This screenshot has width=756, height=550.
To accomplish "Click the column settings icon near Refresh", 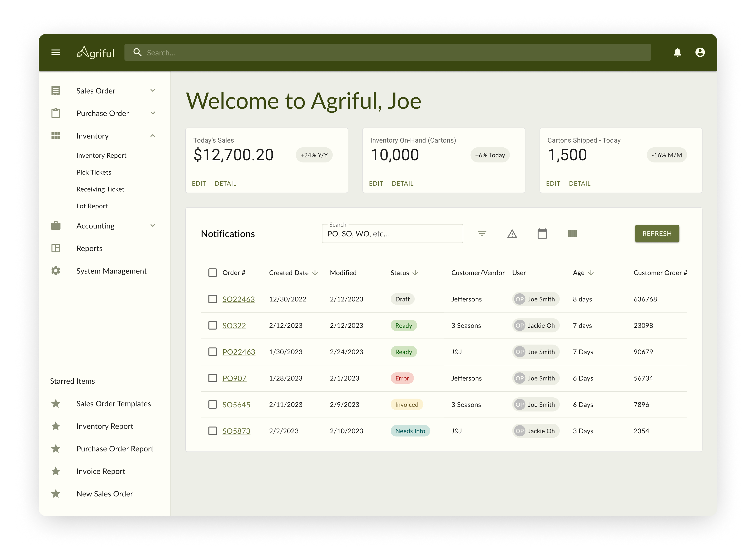I will coord(572,233).
